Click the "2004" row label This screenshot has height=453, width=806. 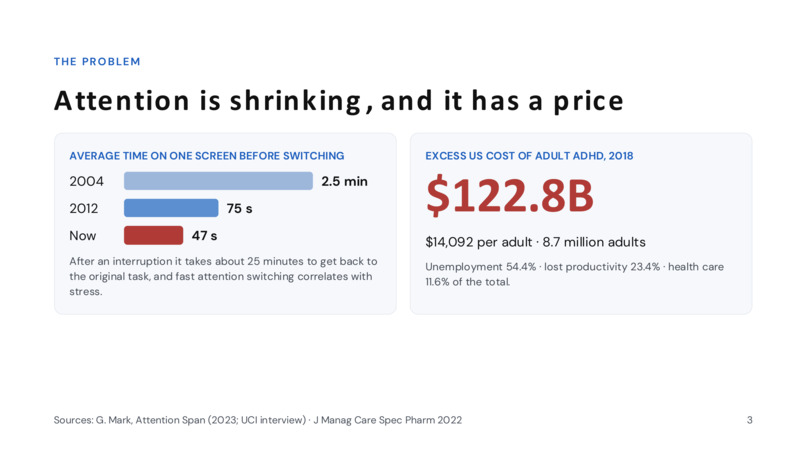click(86, 182)
